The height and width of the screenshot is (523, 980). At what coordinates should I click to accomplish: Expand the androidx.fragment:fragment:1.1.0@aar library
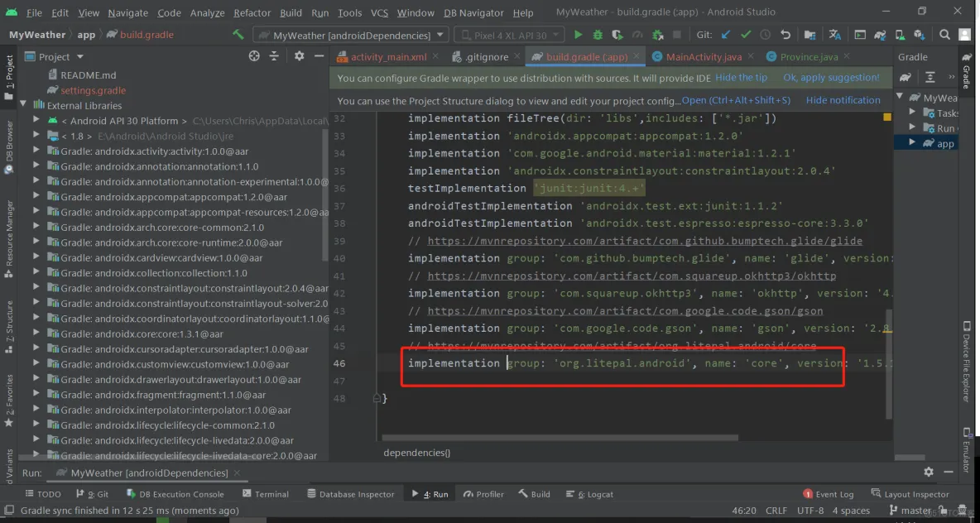(36, 394)
